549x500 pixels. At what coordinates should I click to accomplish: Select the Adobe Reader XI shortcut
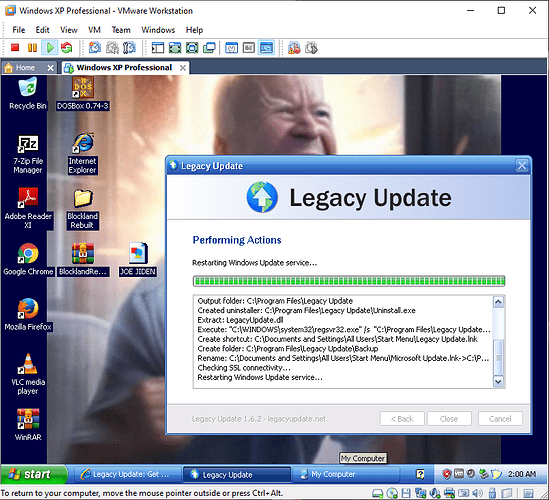28,208
